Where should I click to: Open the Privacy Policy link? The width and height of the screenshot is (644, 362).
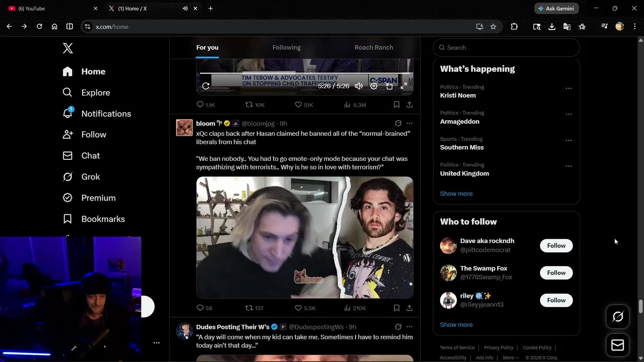[499, 347]
